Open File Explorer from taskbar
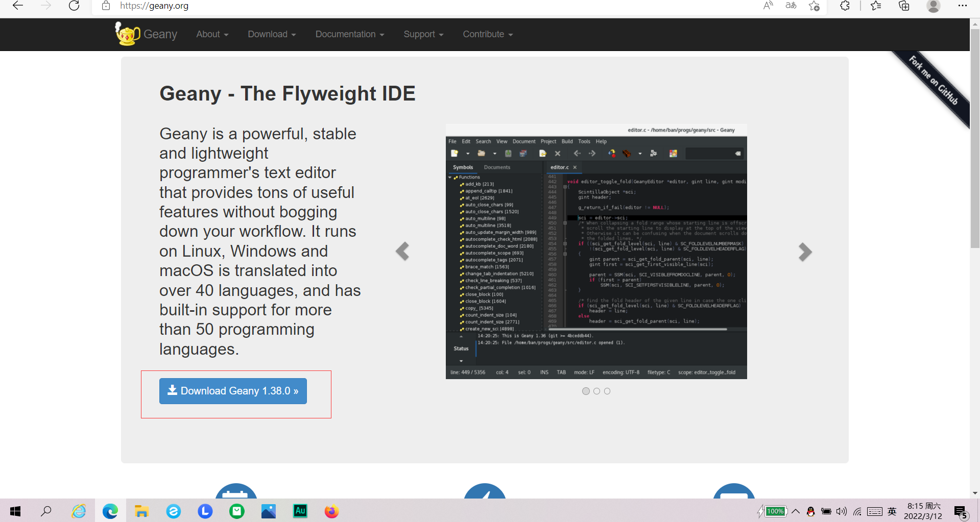Image resolution: width=980 pixels, height=522 pixels. click(x=141, y=511)
